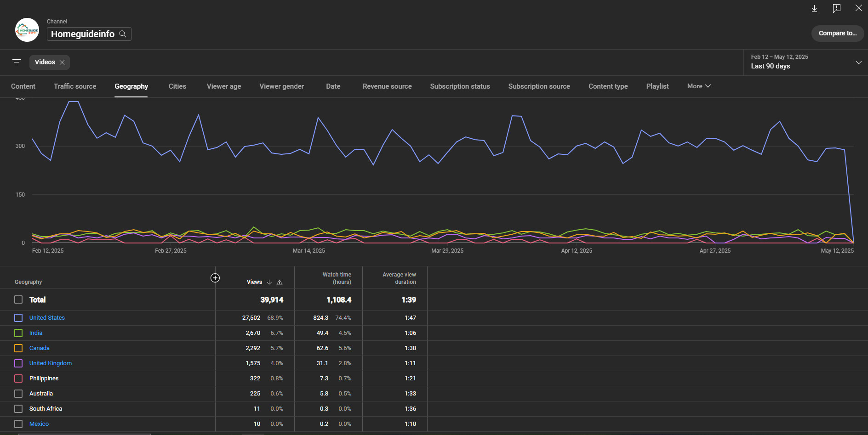
Task: Toggle the Total row checkbox
Action: pos(18,299)
